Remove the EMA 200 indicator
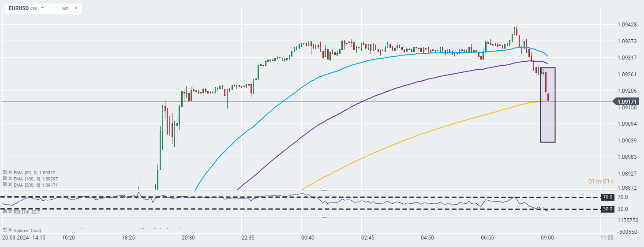 [x=10, y=185]
